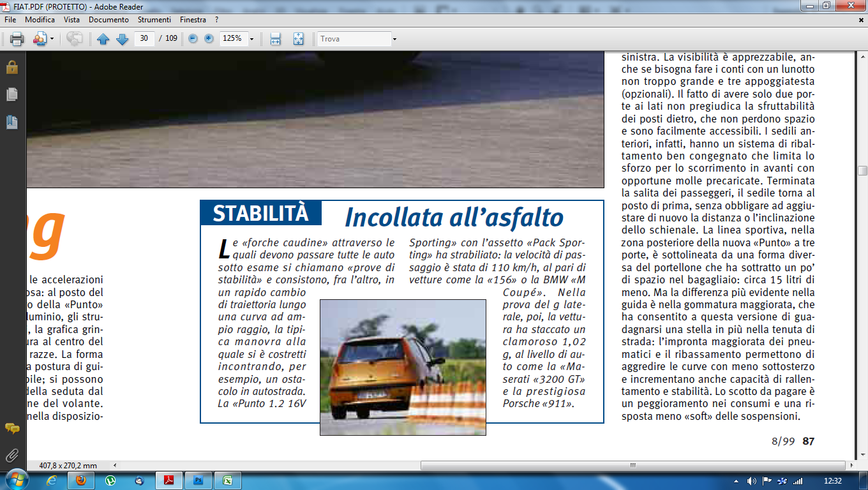Toggle the bookmarks panel
The image size is (868, 490).
pos(12,122)
